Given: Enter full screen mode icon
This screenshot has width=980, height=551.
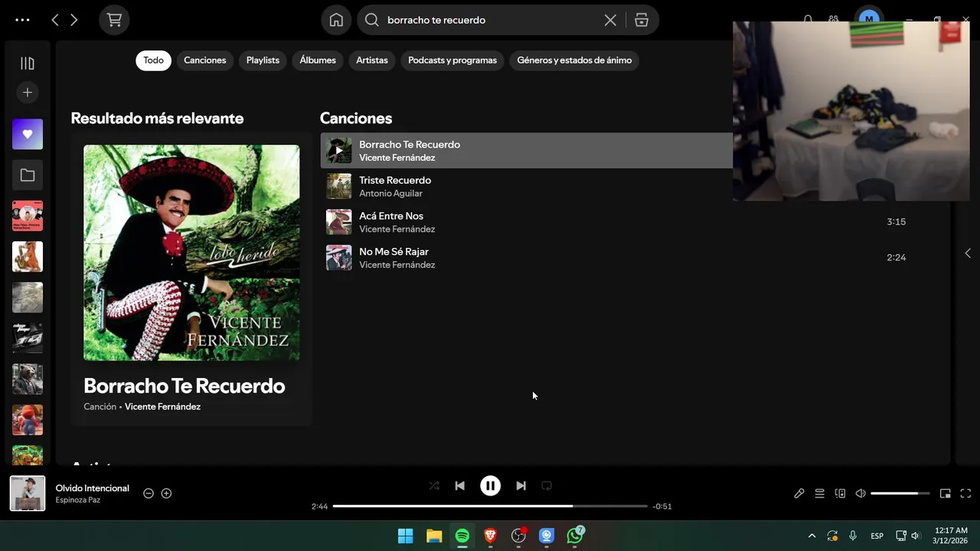Looking at the screenshot, I should [x=965, y=494].
